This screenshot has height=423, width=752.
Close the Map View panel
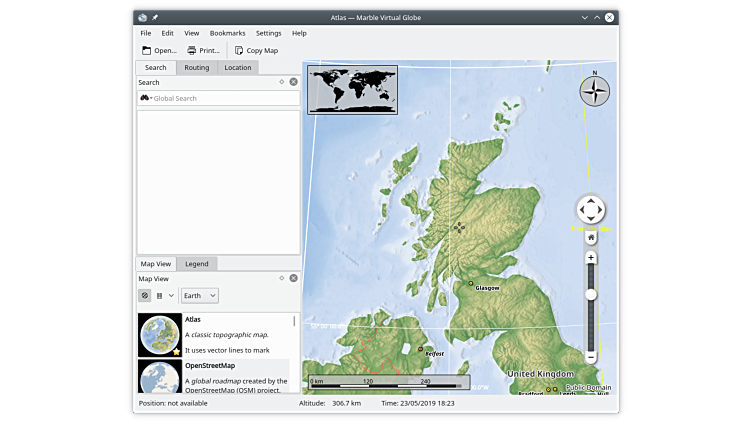click(294, 278)
